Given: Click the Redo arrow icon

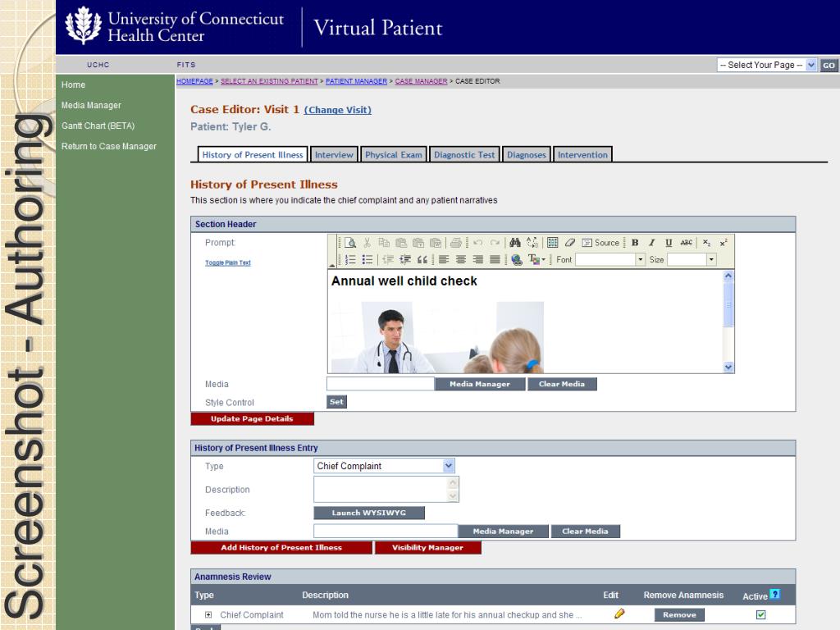Looking at the screenshot, I should tap(495, 243).
